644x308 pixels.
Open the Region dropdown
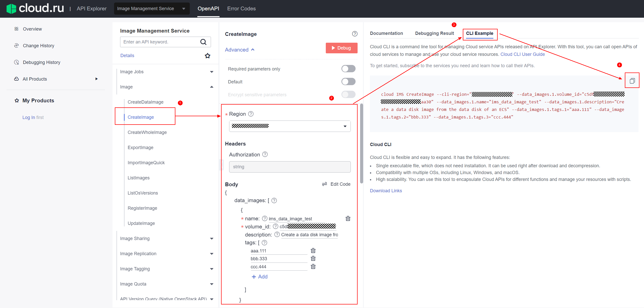pyautogui.click(x=290, y=126)
